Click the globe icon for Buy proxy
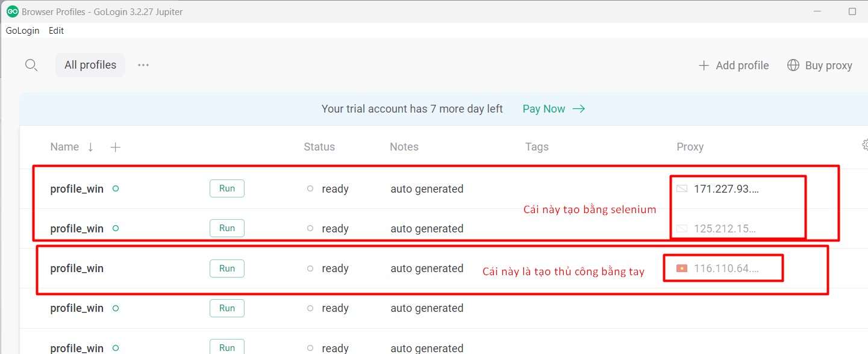Screen dimensions: 868x354 pyautogui.click(x=793, y=65)
